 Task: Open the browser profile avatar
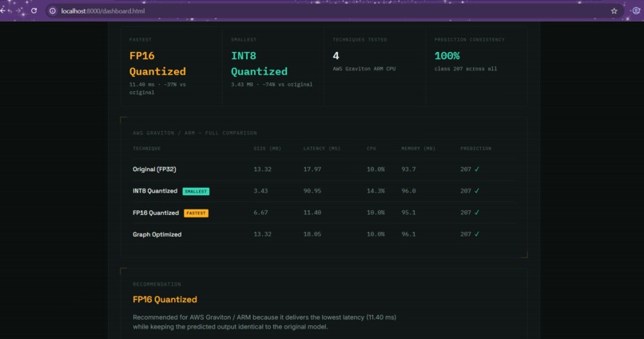[636, 11]
